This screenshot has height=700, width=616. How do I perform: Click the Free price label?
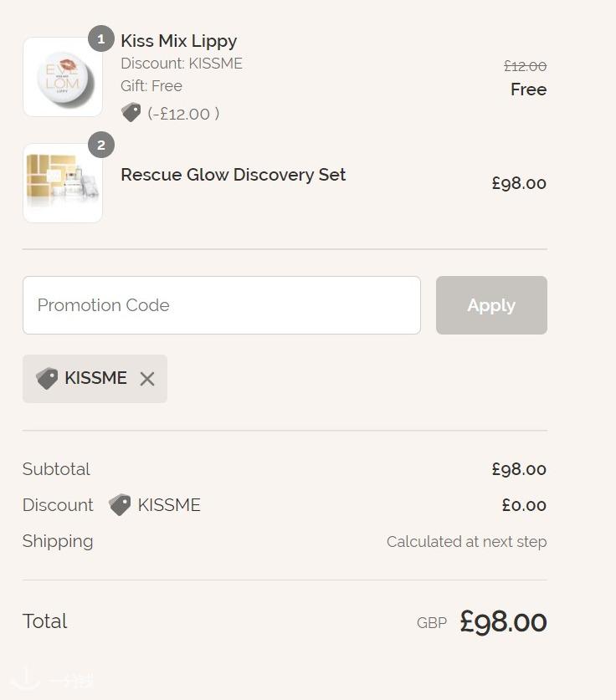528,89
